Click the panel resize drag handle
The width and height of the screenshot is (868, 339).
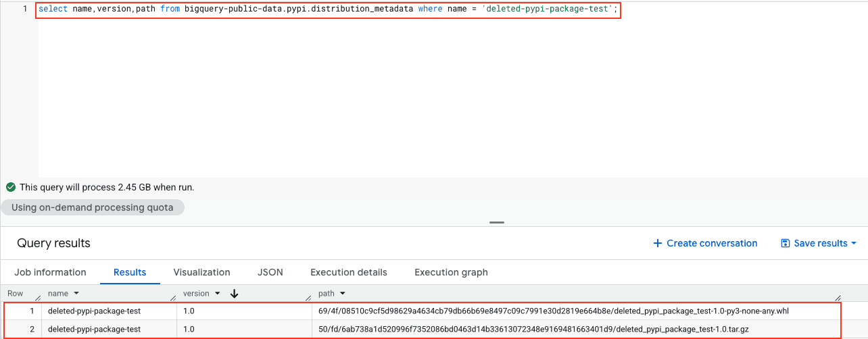coord(497,222)
